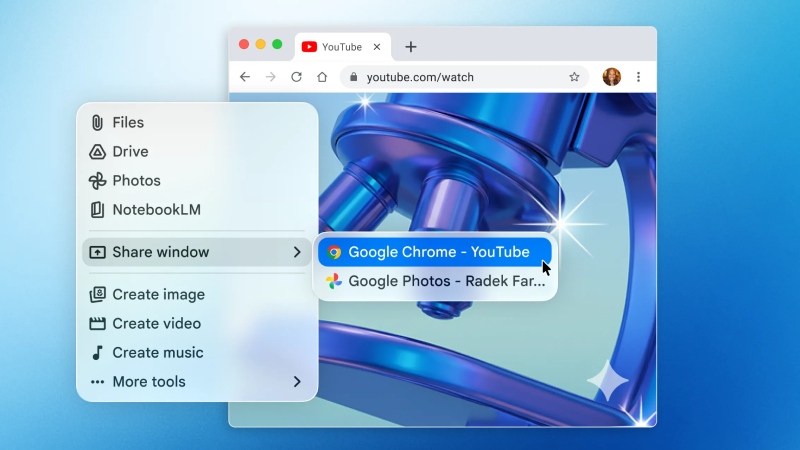Bookmark the page with the star icon

(574, 77)
